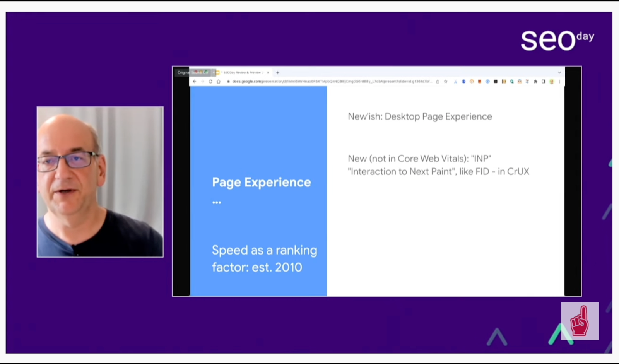The height and width of the screenshot is (364, 619).
Task: Reload the Google Slides page
Action: click(210, 82)
